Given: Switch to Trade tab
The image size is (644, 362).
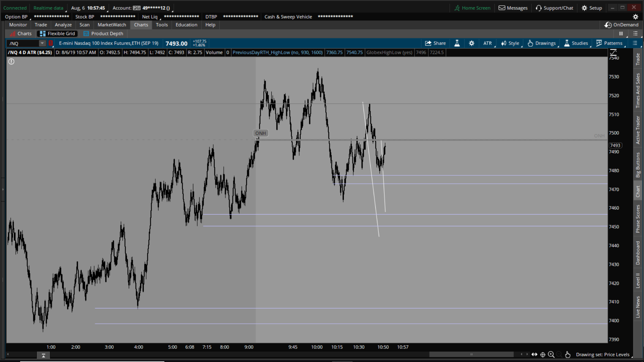Looking at the screenshot, I should 41,25.
